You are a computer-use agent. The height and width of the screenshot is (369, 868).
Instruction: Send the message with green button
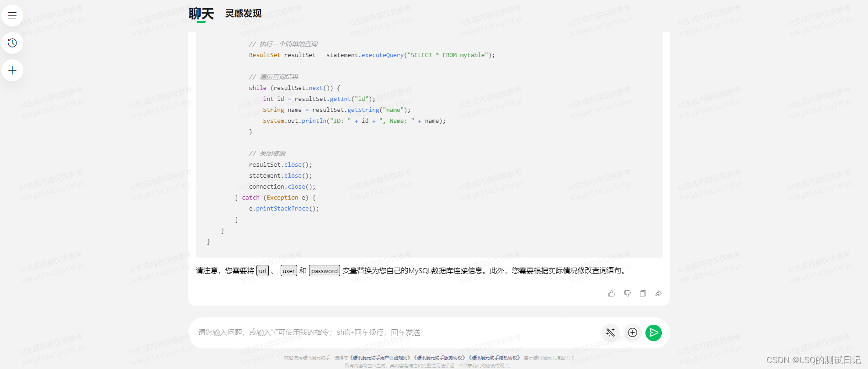click(654, 332)
